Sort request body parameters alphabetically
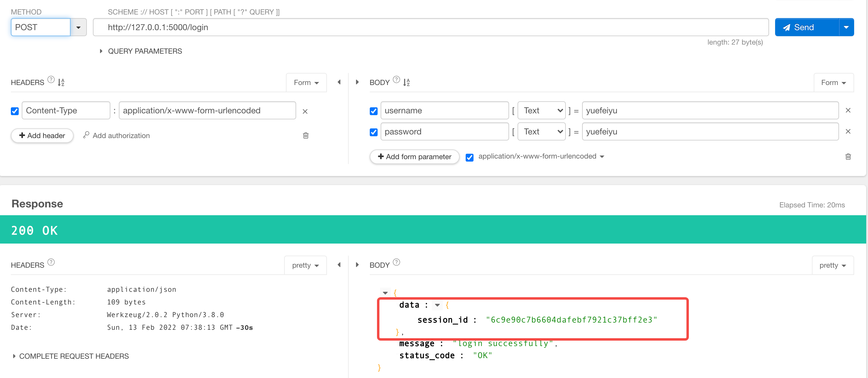This screenshot has width=868, height=378. pos(406,83)
